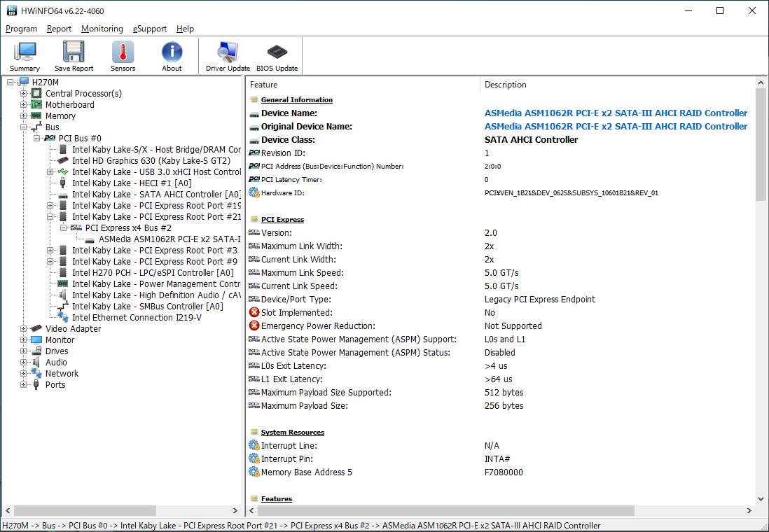Select Intel Kaby Lake SATA AHCI Controller
Viewport: 769px width, 532px height.
[156, 194]
